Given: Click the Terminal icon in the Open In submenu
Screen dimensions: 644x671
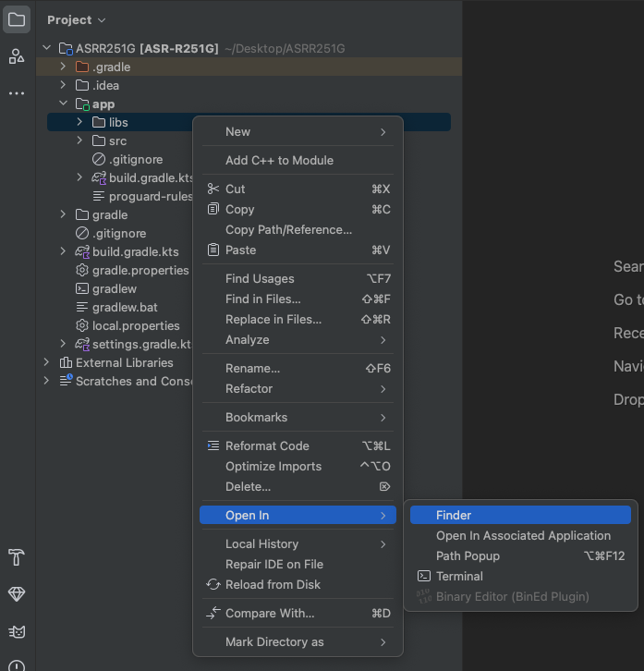Looking at the screenshot, I should (x=424, y=576).
